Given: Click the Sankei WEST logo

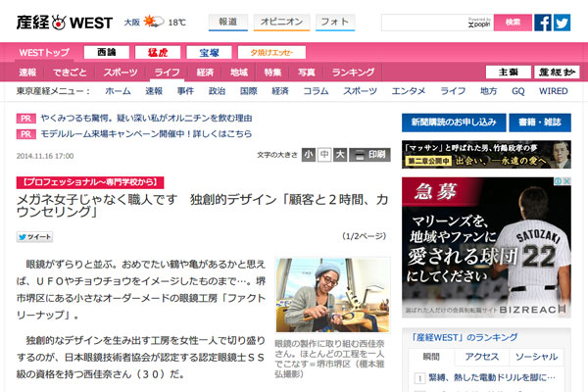Looking at the screenshot, I should click(x=61, y=22).
